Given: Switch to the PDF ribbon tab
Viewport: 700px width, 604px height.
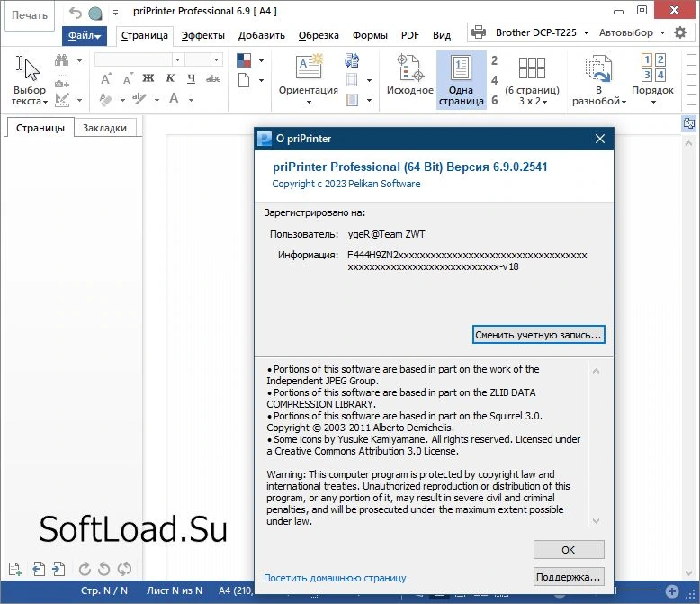Looking at the screenshot, I should click(410, 36).
